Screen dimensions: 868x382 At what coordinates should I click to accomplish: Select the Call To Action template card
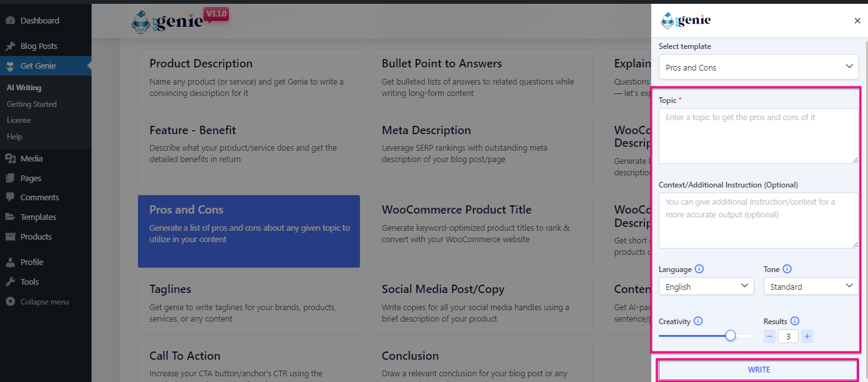(249, 362)
